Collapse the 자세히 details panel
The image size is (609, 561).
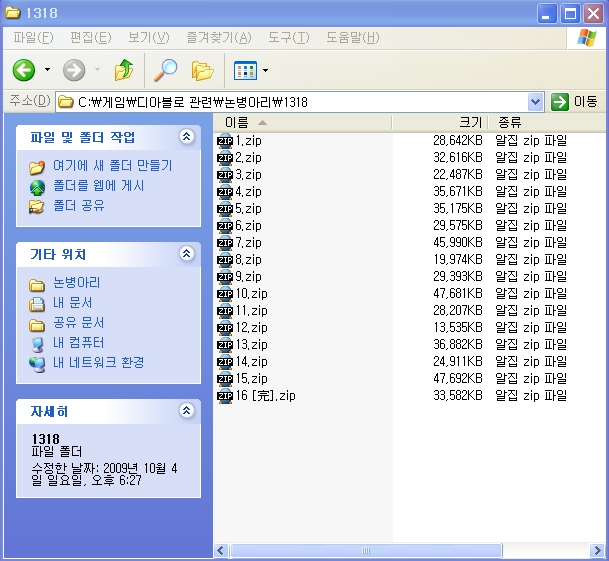point(185,411)
